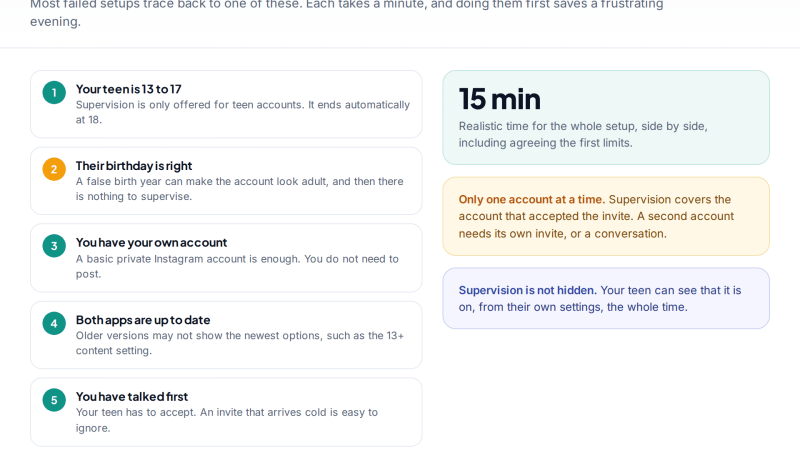Click the orange number 2 circle badge
The height and width of the screenshot is (450, 800).
click(x=54, y=169)
